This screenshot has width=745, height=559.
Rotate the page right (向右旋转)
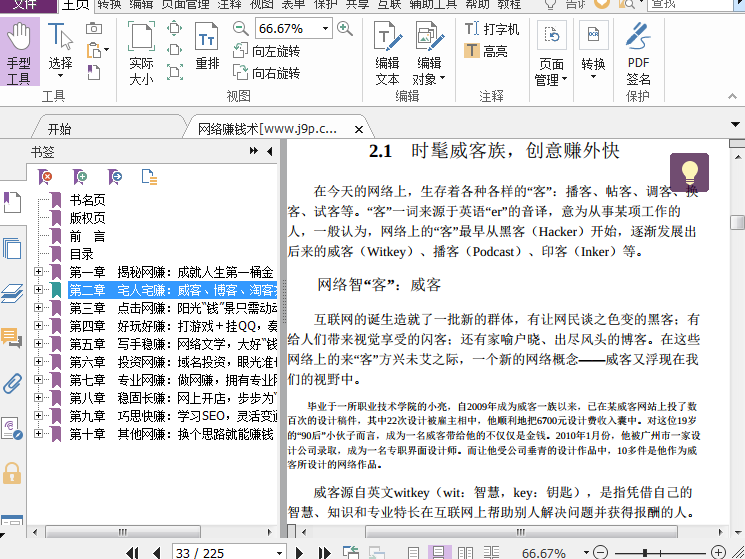(x=267, y=72)
